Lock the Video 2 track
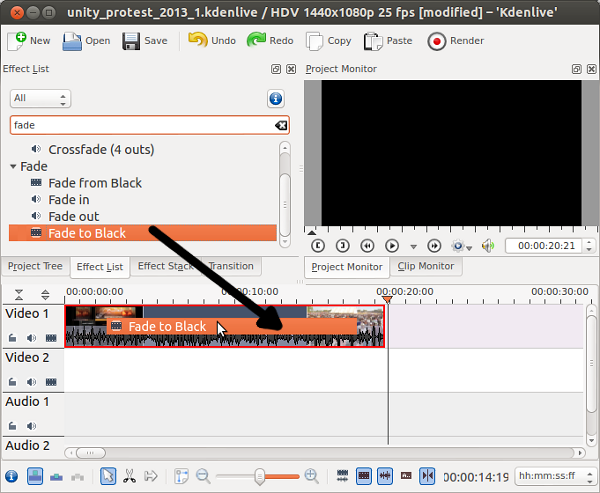 pyautogui.click(x=14, y=382)
